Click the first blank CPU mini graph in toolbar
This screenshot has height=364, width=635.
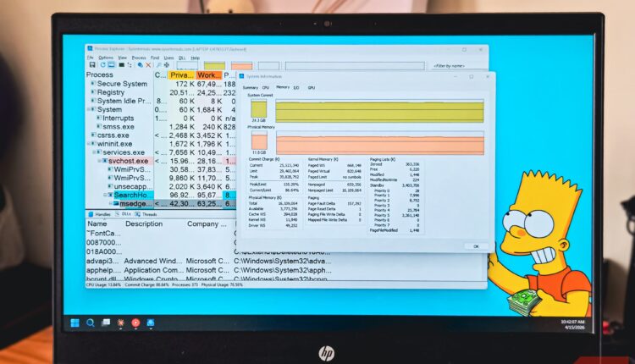187,65
